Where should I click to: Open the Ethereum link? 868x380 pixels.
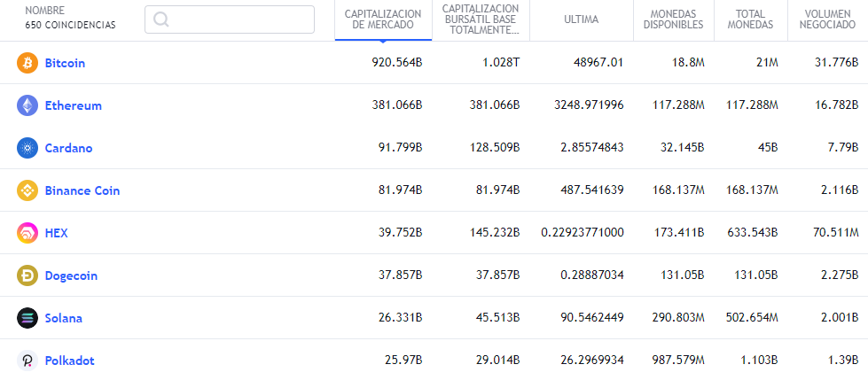click(73, 105)
